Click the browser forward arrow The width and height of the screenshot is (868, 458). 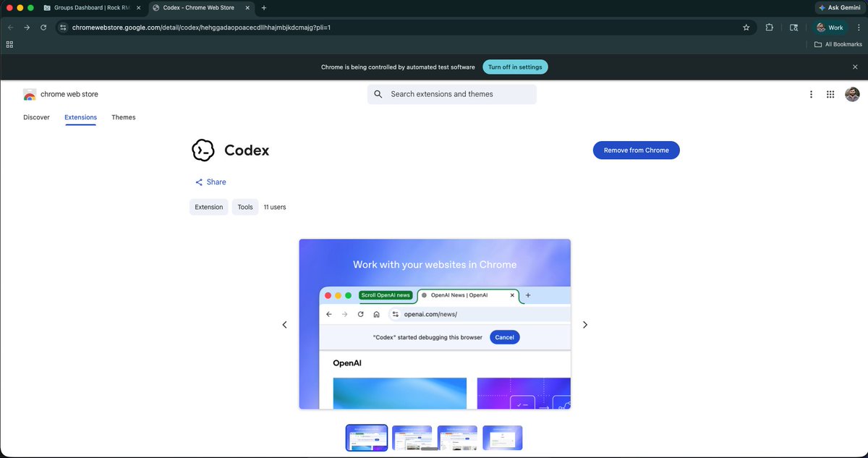[27, 27]
